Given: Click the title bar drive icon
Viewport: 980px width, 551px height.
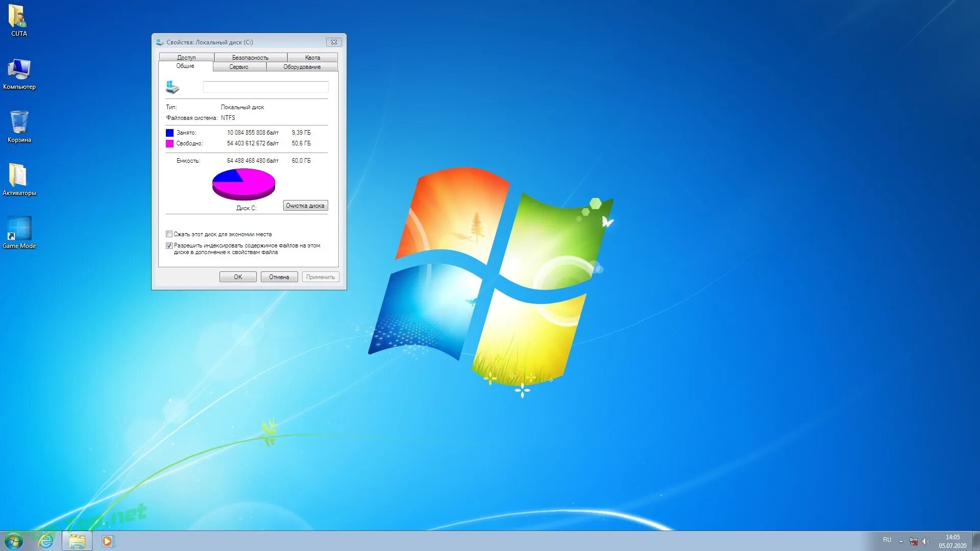Looking at the screenshot, I should [x=160, y=42].
